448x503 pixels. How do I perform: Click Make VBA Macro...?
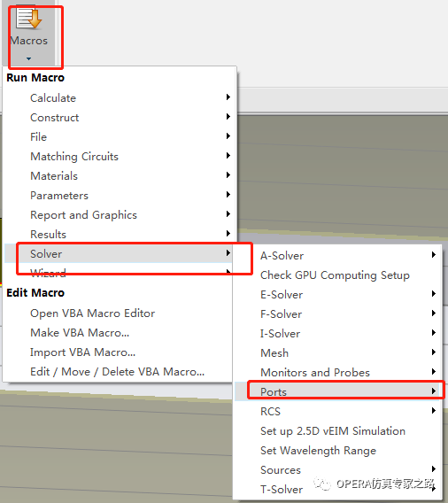80,333
